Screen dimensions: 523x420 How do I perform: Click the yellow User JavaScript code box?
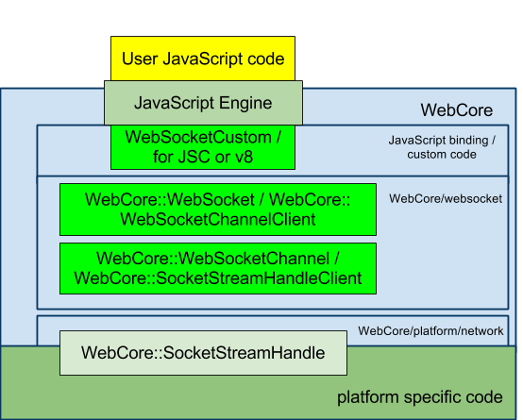click(203, 59)
